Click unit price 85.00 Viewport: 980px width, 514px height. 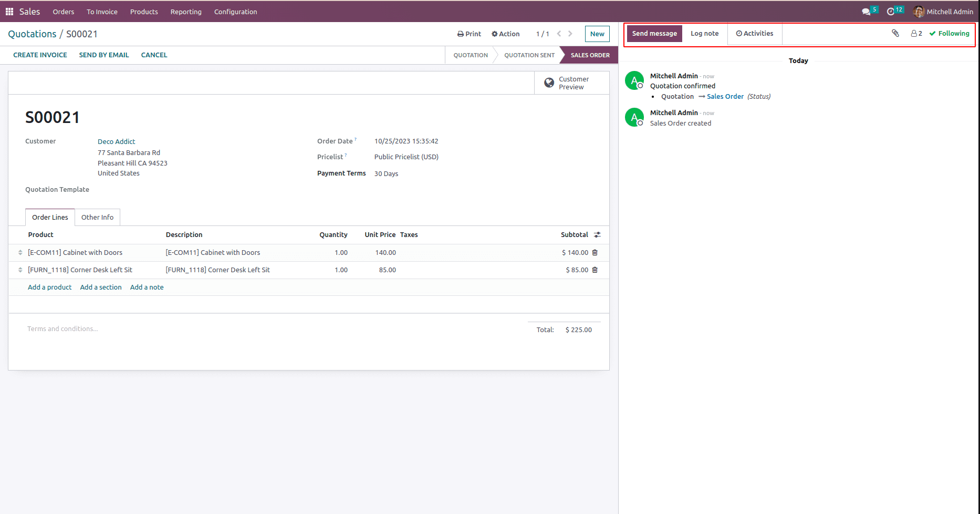tap(387, 270)
